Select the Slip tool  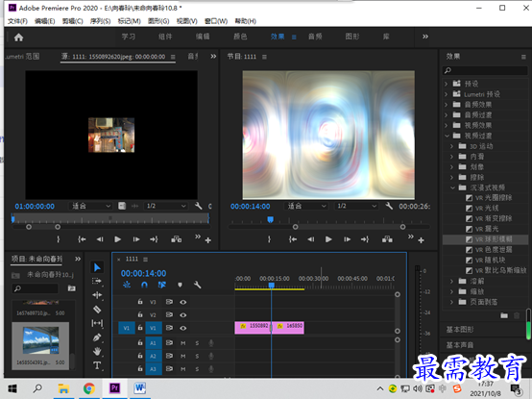click(x=97, y=323)
